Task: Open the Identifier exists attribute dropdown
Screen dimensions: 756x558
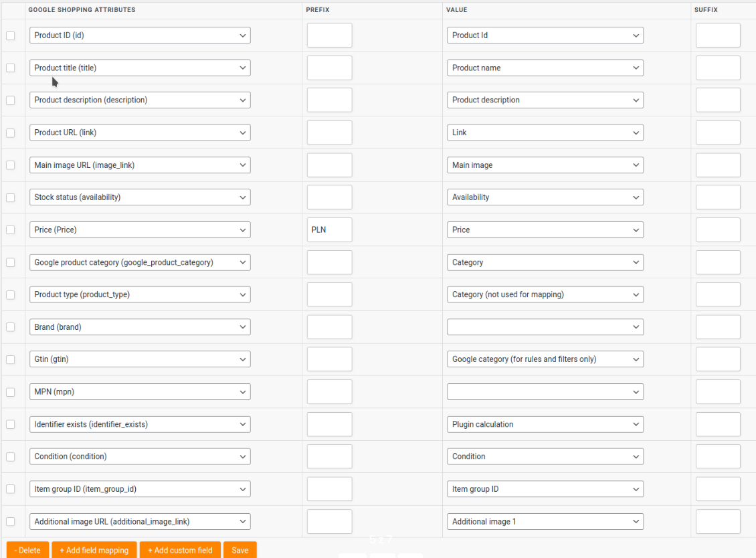Action: coord(140,424)
